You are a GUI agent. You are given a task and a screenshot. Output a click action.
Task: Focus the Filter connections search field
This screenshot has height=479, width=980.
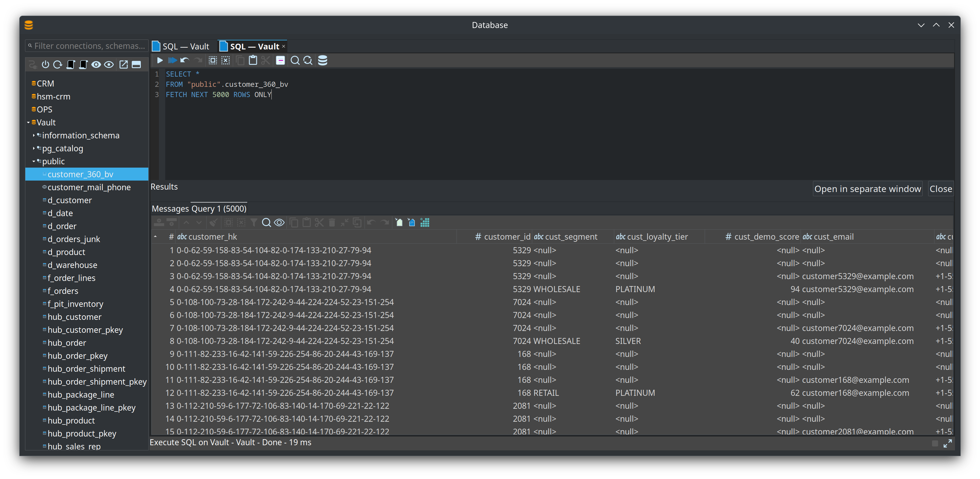tap(87, 46)
